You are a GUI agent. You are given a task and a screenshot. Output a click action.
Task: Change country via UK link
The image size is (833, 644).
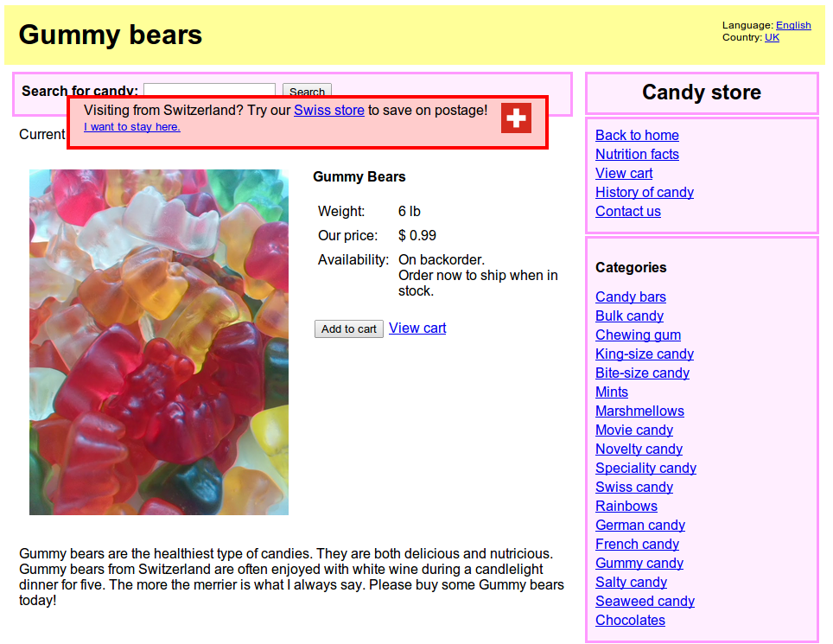tap(772, 37)
